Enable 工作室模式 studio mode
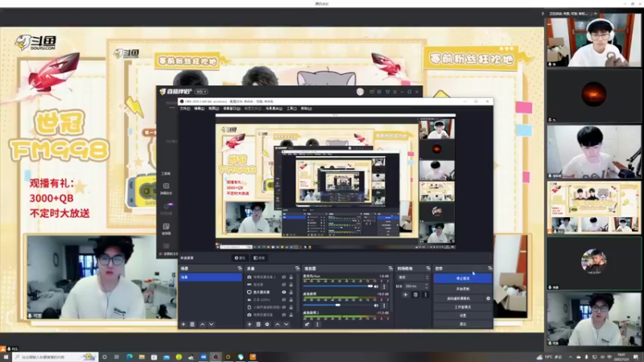The height and width of the screenshot is (362, 644). pyautogui.click(x=463, y=307)
